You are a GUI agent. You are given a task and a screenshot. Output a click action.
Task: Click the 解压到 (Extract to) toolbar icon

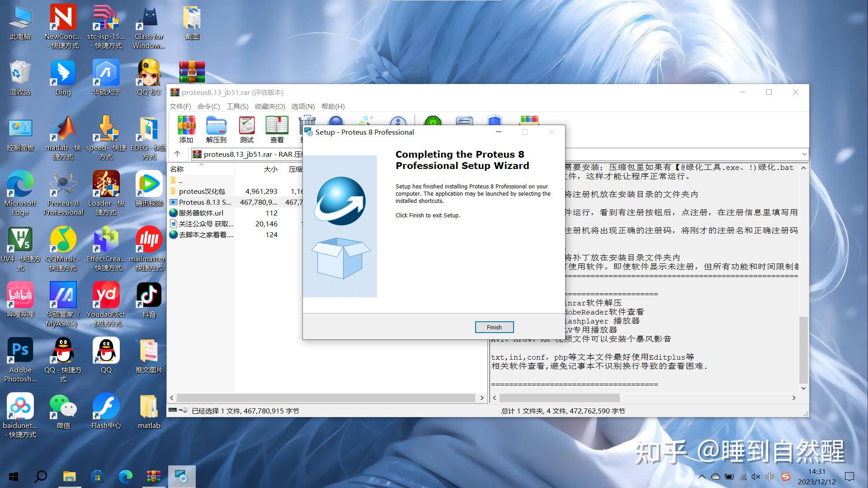[216, 129]
